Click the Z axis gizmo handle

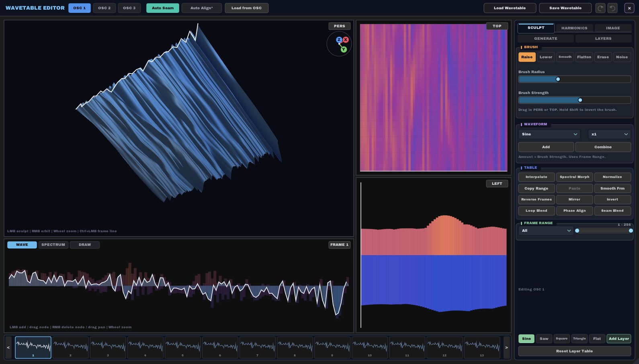[339, 40]
